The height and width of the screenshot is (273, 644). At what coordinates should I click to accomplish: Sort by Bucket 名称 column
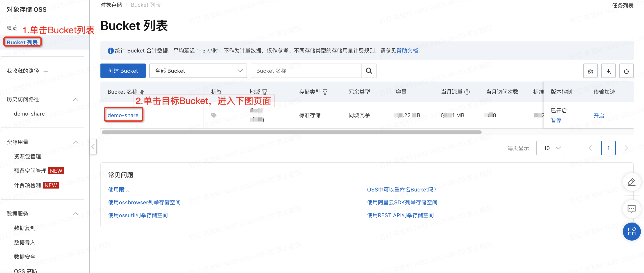142,92
